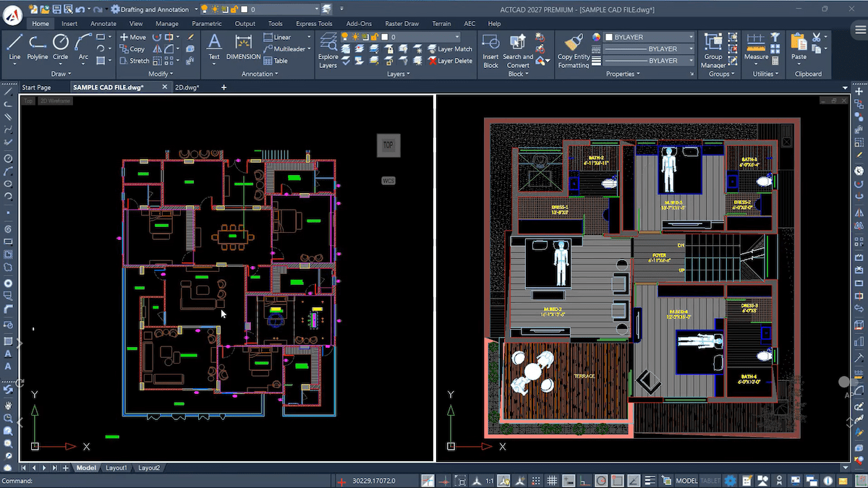Toggle snap dots in status bar
The height and width of the screenshot is (488, 868).
point(535,481)
